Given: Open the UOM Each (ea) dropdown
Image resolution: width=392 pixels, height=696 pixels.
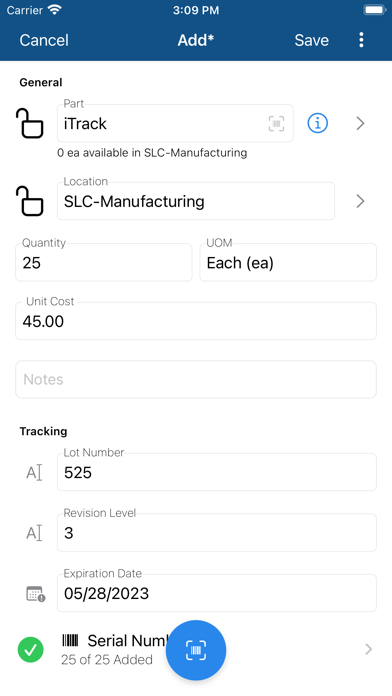Looking at the screenshot, I should coord(288,262).
